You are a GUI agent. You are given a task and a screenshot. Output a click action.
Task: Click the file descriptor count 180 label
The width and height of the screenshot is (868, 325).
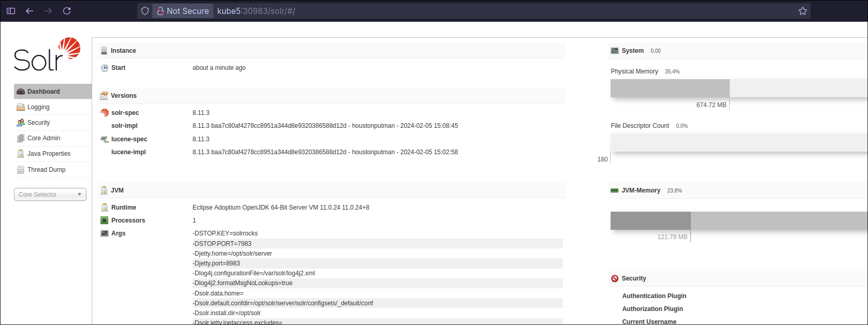(602, 159)
